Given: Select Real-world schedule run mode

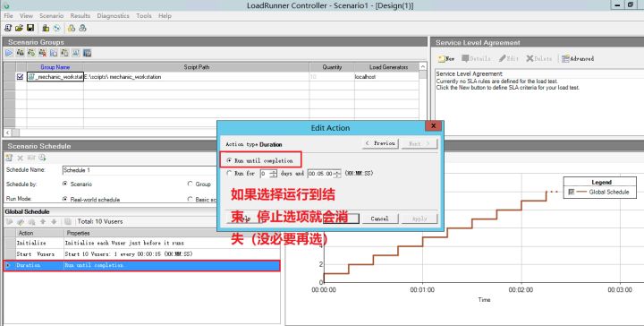Looking at the screenshot, I should 64,199.
